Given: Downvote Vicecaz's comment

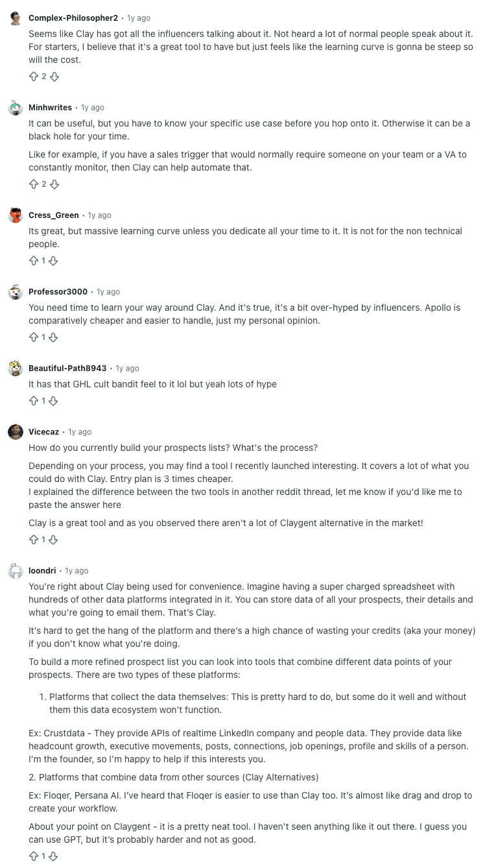Looking at the screenshot, I should [x=54, y=539].
